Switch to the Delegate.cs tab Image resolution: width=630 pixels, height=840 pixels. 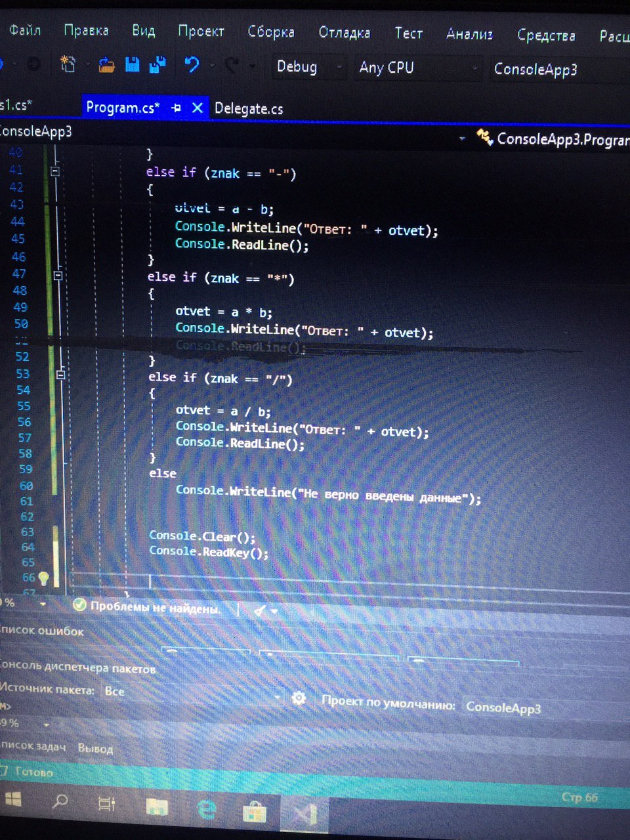click(249, 109)
